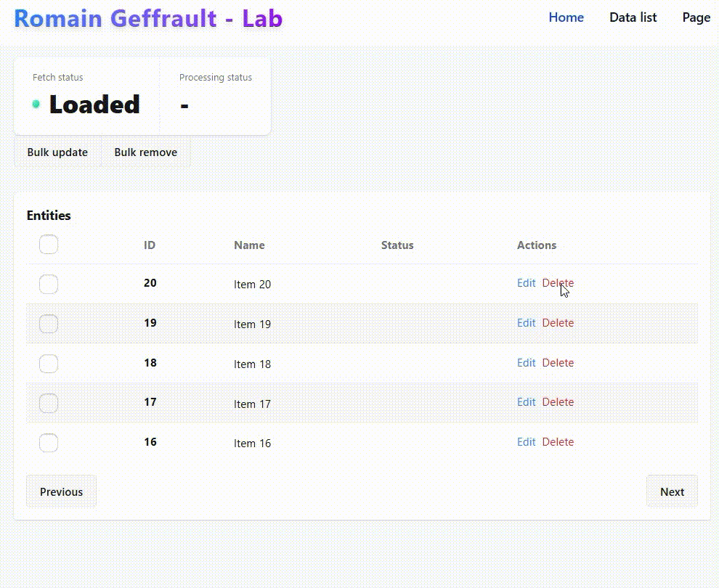This screenshot has height=588, width=719.
Task: Tick the checkbox beside Item 18
Action: pyautogui.click(x=49, y=364)
